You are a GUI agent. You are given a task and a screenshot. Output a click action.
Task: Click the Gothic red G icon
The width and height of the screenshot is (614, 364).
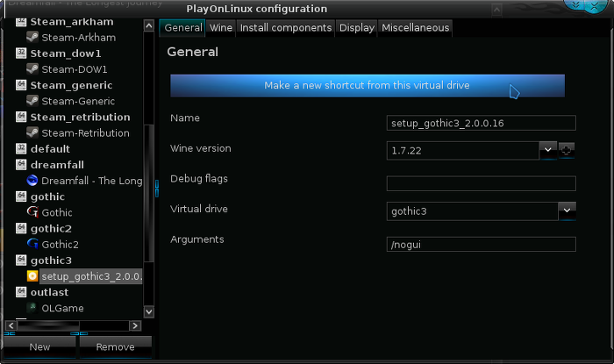(32, 212)
